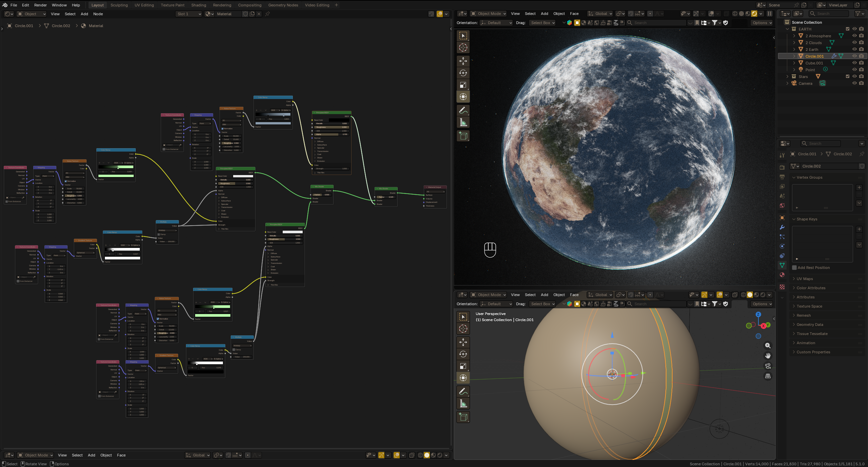
Task: Click the pan hand gizmo in the bottom viewport
Action: coord(768,356)
